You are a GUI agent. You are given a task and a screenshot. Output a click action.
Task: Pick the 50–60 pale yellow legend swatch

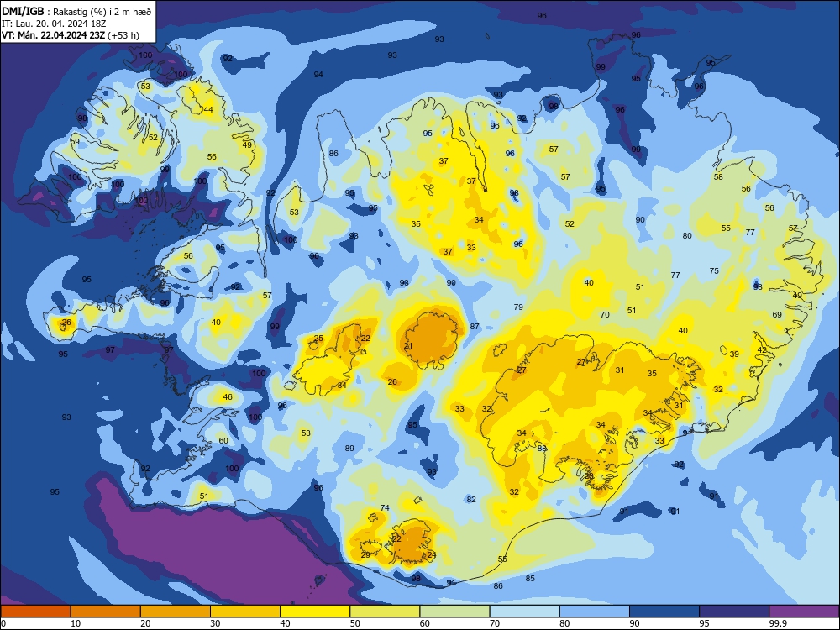pyautogui.click(x=385, y=612)
